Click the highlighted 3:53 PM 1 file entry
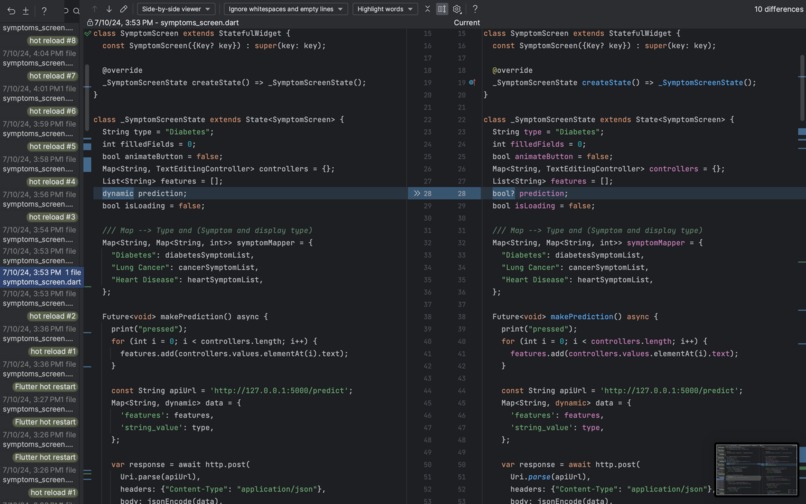Image resolution: width=806 pixels, height=504 pixels. click(x=41, y=277)
